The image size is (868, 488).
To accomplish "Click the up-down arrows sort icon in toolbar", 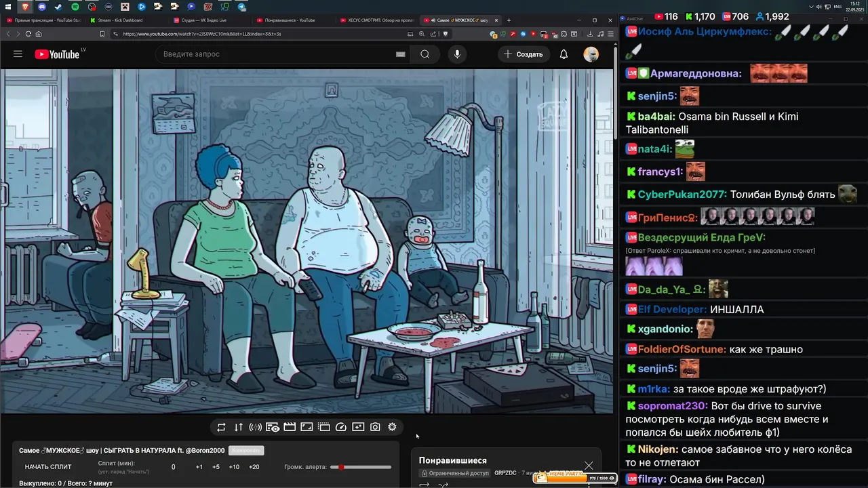I will [x=238, y=427].
